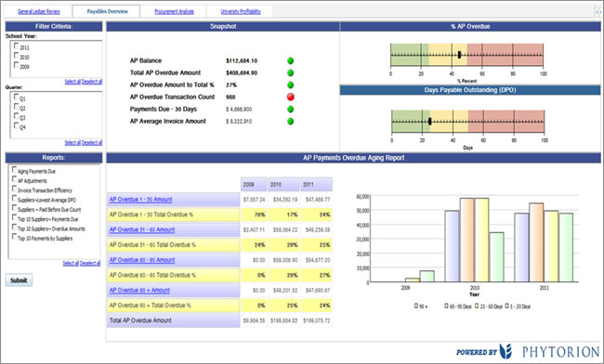This screenshot has width=604, height=364.
Task: Click the 1-30 Days legend marker
Action: [x=507, y=305]
